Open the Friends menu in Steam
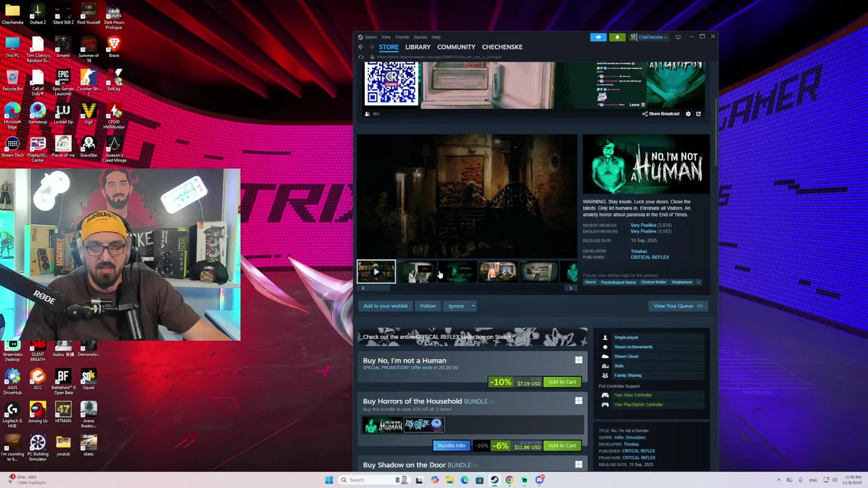 [402, 37]
